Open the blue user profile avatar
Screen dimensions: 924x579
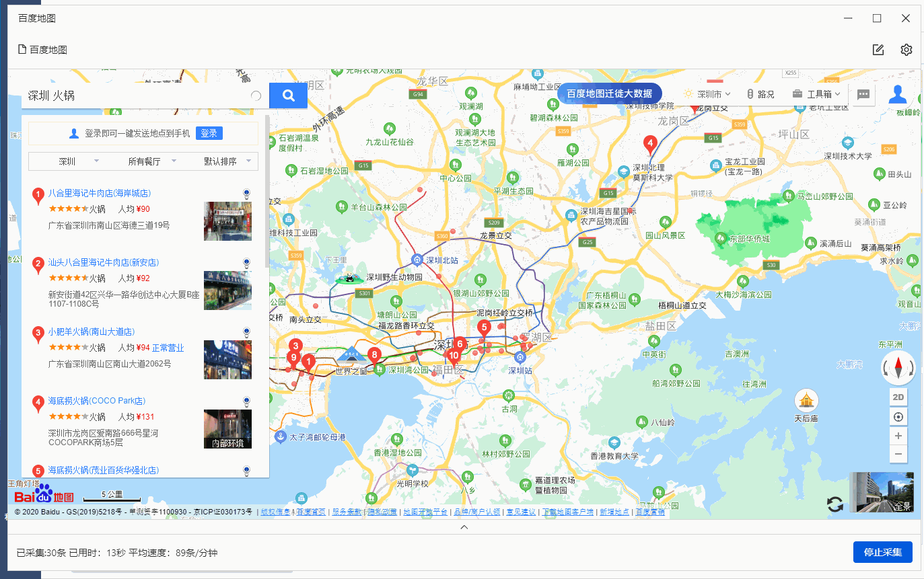[x=898, y=94]
